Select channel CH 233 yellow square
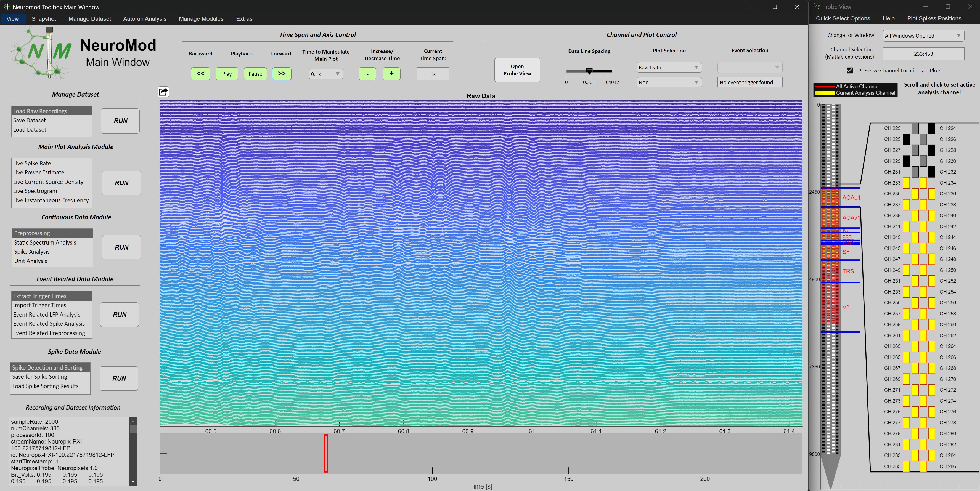The height and width of the screenshot is (491, 980). (907, 183)
